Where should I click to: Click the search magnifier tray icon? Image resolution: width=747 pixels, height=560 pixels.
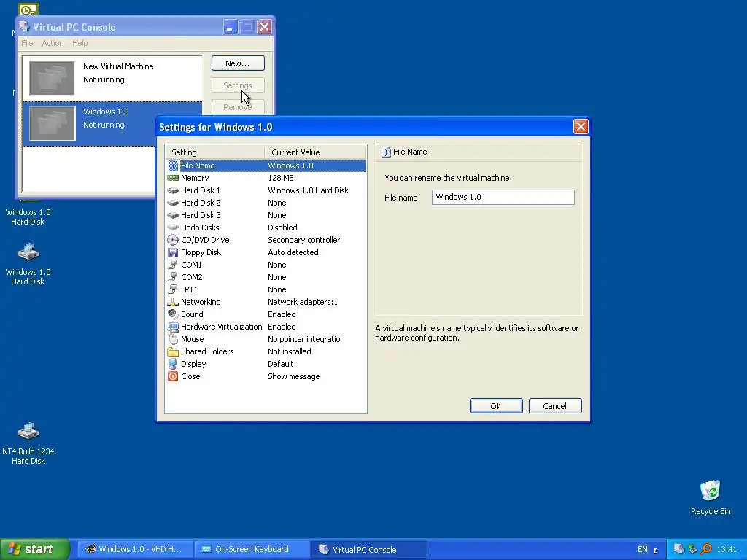click(706, 549)
